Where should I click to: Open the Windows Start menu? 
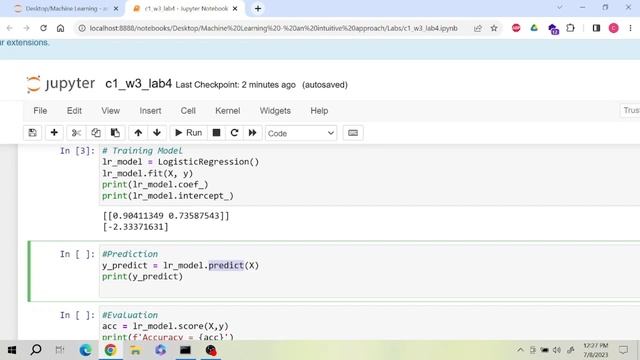(12, 350)
